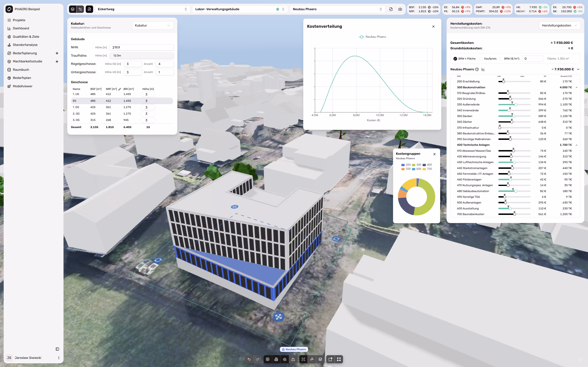Click line chart icon beside Neubau Phaero
Image resolution: width=588 pixels, height=367 pixels.
[x=483, y=69]
